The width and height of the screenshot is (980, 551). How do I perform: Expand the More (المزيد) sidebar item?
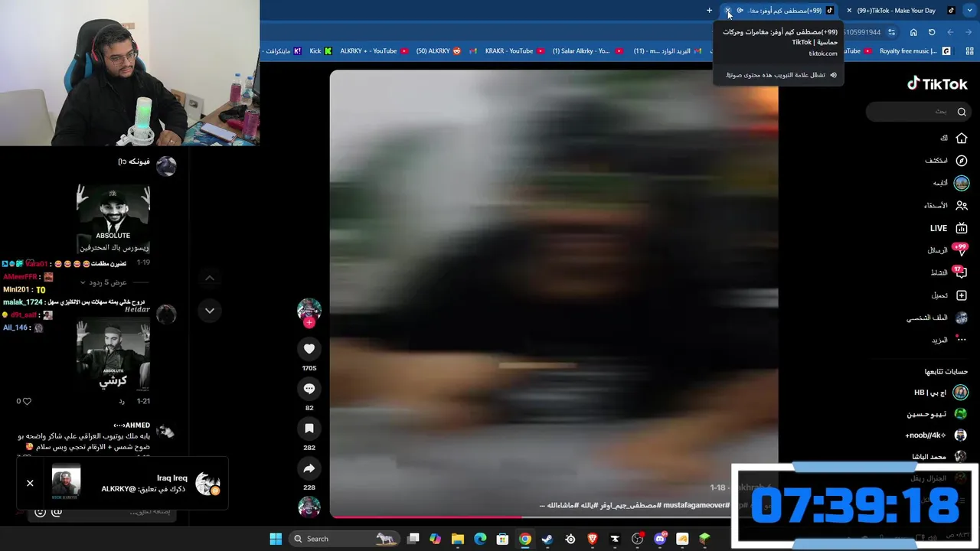click(x=949, y=340)
